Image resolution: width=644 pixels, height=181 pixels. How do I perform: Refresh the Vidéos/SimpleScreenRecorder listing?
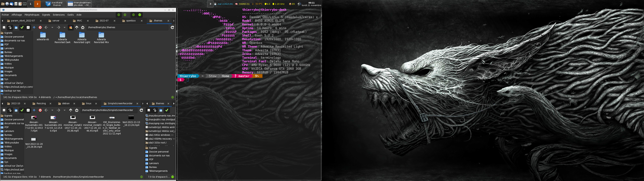point(141,110)
